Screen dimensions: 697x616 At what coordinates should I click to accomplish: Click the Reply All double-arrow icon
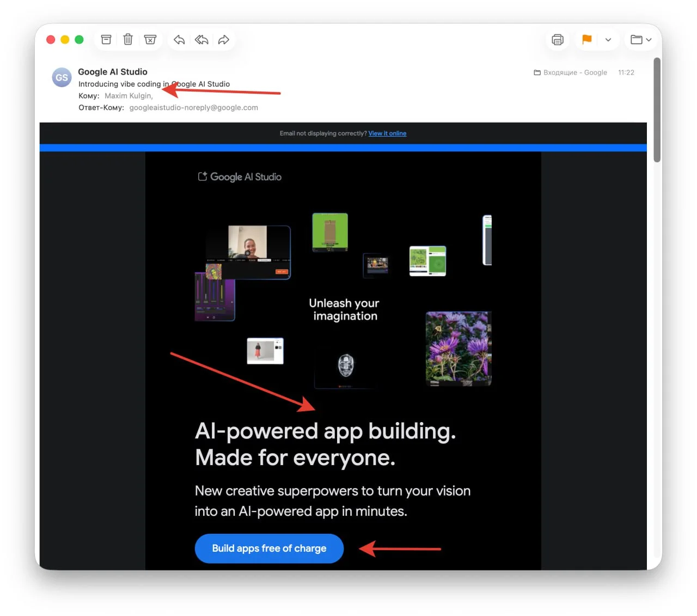pos(201,40)
